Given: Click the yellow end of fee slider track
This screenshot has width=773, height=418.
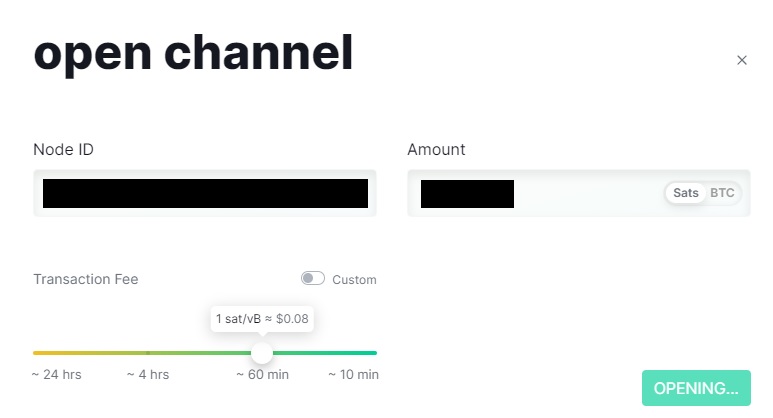Looking at the screenshot, I should coord(38,353).
